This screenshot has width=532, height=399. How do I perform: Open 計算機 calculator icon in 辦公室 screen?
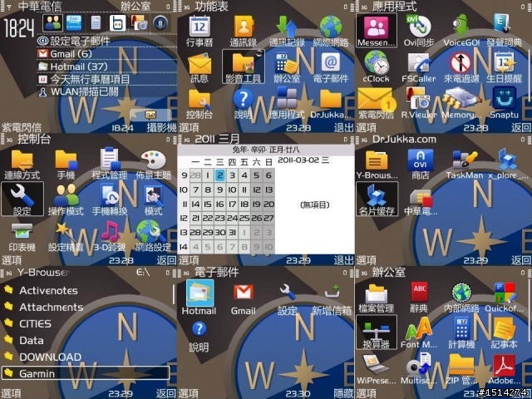coord(461,328)
